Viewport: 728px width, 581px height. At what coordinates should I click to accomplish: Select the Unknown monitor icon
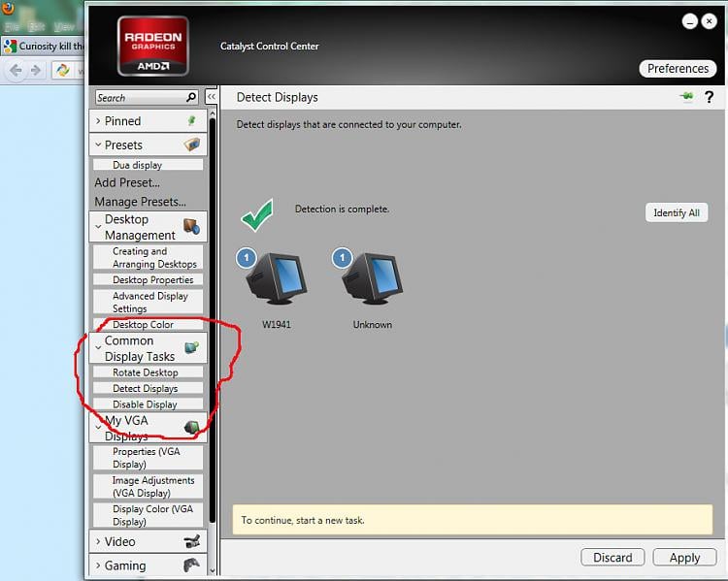coord(373,278)
